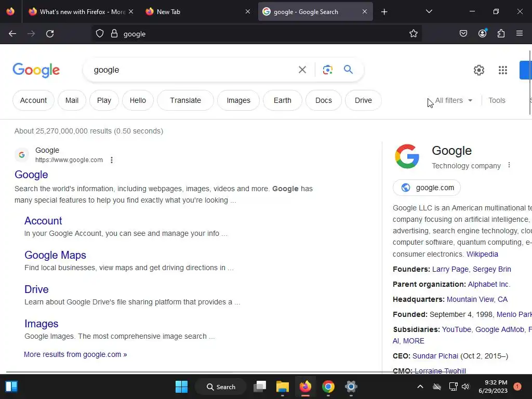
Task: Open the Widgets icon in the taskbar
Action: click(11, 387)
